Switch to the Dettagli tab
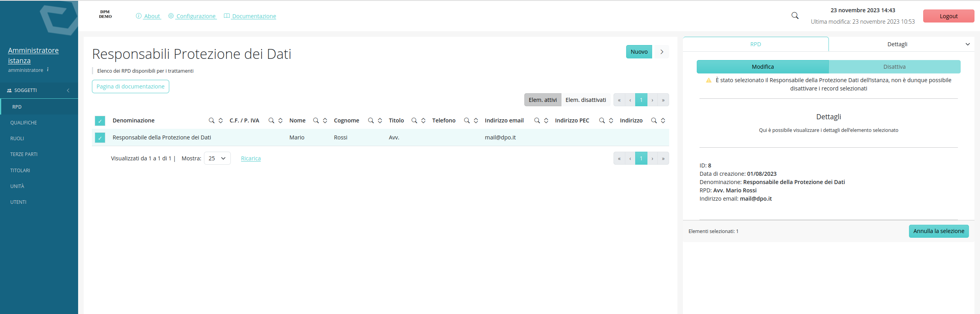This screenshot has height=314, width=980. (x=897, y=44)
